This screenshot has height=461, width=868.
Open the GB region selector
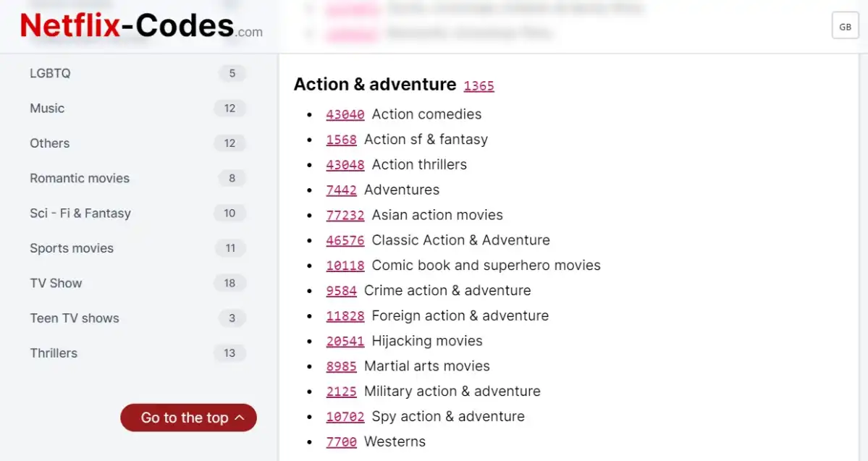point(845,26)
